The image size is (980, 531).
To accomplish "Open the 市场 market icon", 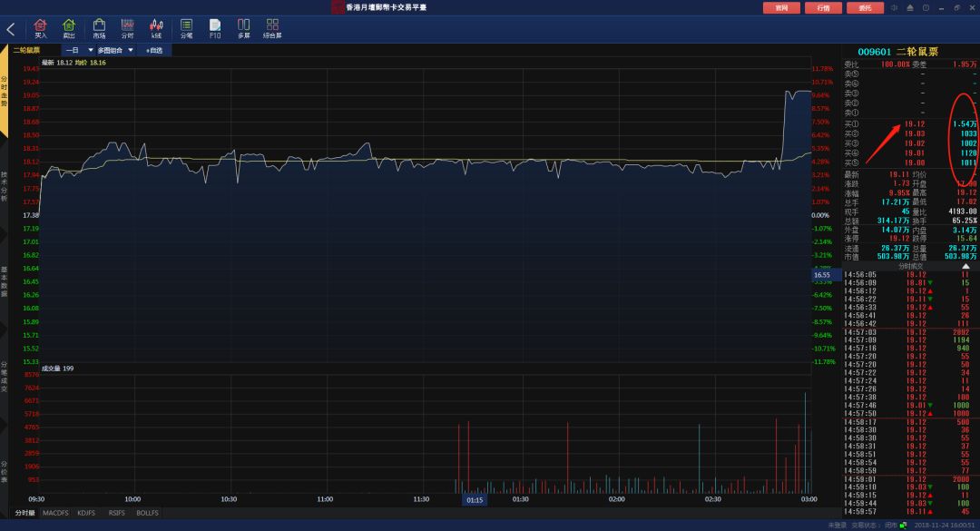I will click(99, 28).
